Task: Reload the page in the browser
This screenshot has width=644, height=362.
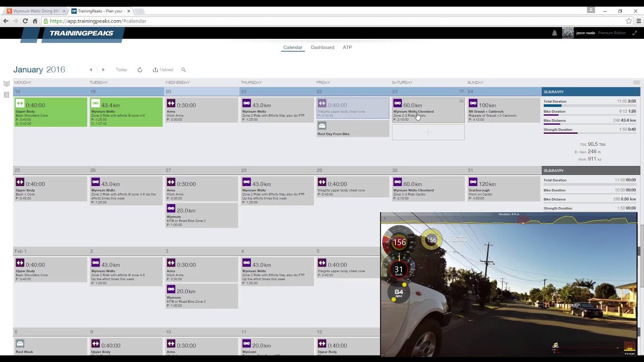Action: pyautogui.click(x=25, y=21)
